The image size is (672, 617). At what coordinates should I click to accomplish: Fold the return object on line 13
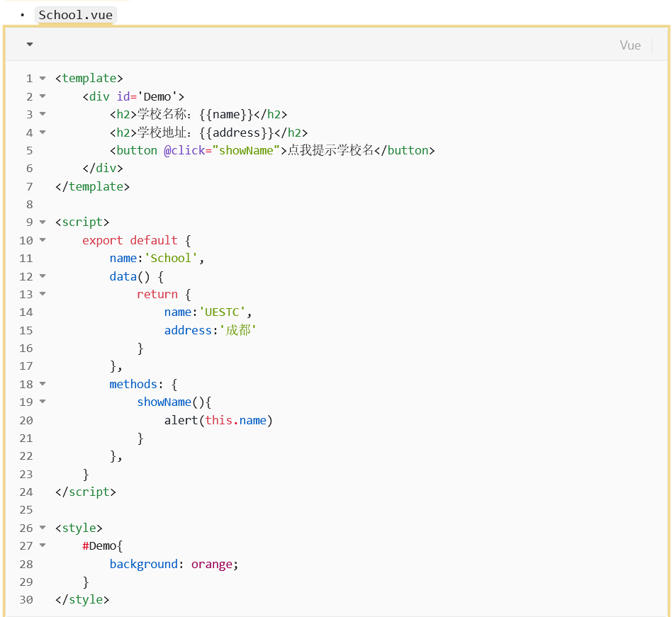click(43, 294)
